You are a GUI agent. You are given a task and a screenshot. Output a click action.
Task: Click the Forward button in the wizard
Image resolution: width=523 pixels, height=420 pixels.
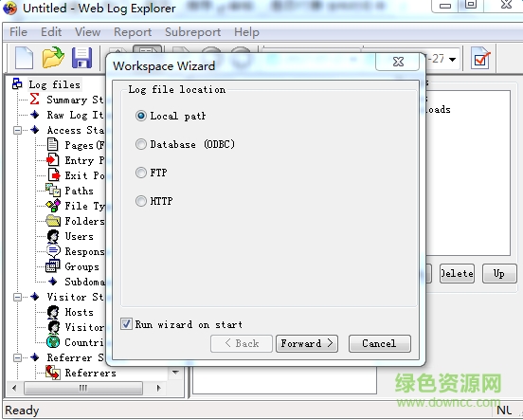coord(307,343)
